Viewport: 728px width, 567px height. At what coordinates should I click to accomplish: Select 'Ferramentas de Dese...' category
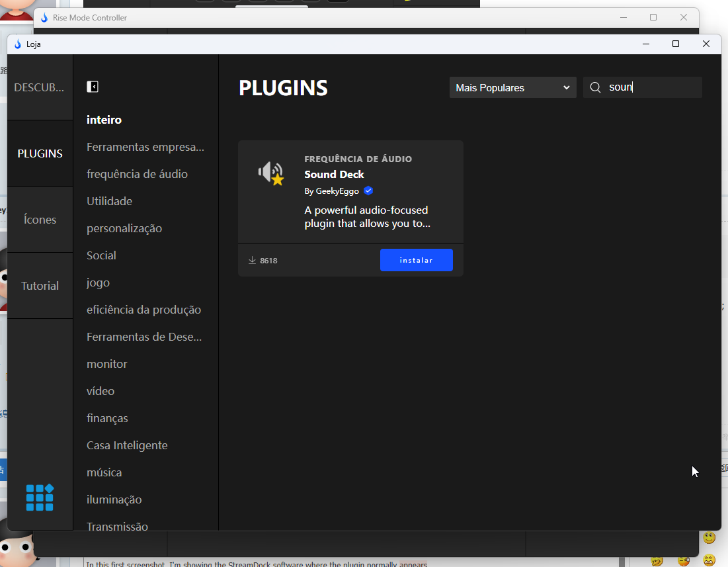pyautogui.click(x=144, y=337)
